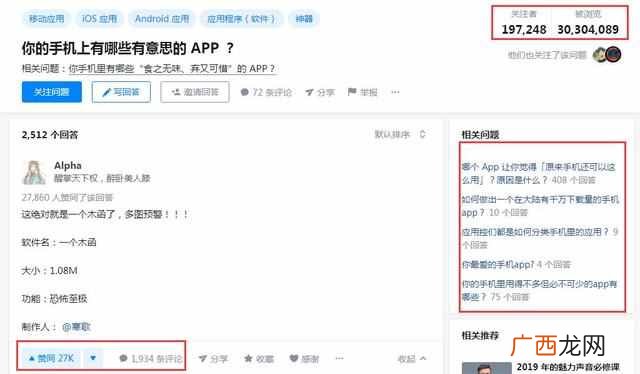The width and height of the screenshot is (640, 374).
Task: Open question's more options ellipsis
Action: (x=395, y=92)
